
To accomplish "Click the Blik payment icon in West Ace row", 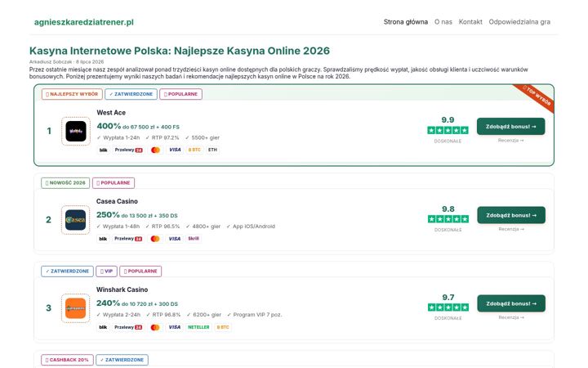I will pos(103,150).
